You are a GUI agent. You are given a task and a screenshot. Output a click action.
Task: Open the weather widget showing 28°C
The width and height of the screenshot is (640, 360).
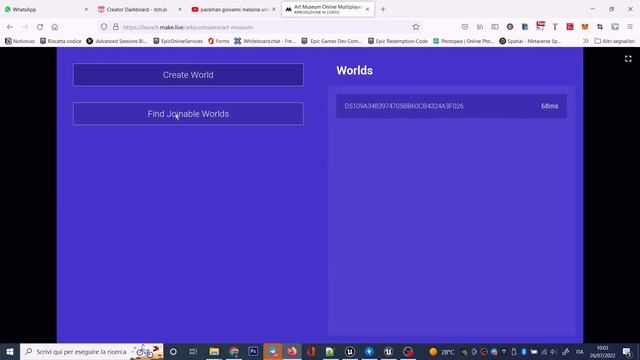(x=442, y=351)
